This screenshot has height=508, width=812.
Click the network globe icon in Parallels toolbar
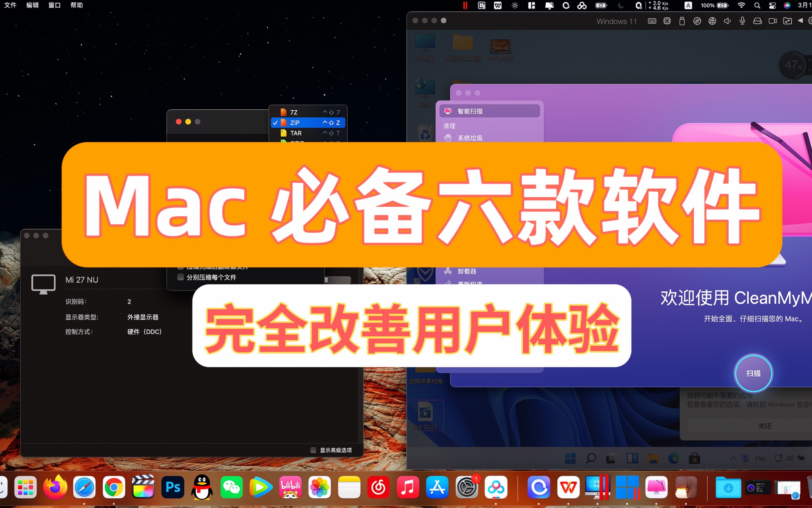tap(712, 21)
